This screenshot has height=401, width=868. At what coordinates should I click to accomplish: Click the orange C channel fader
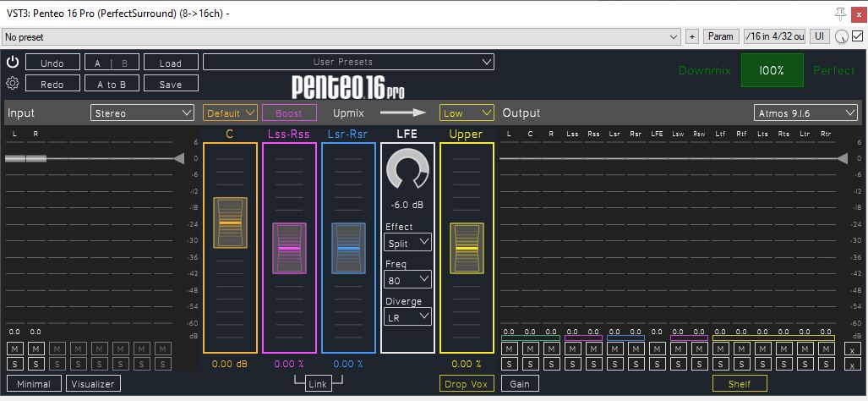coord(230,222)
